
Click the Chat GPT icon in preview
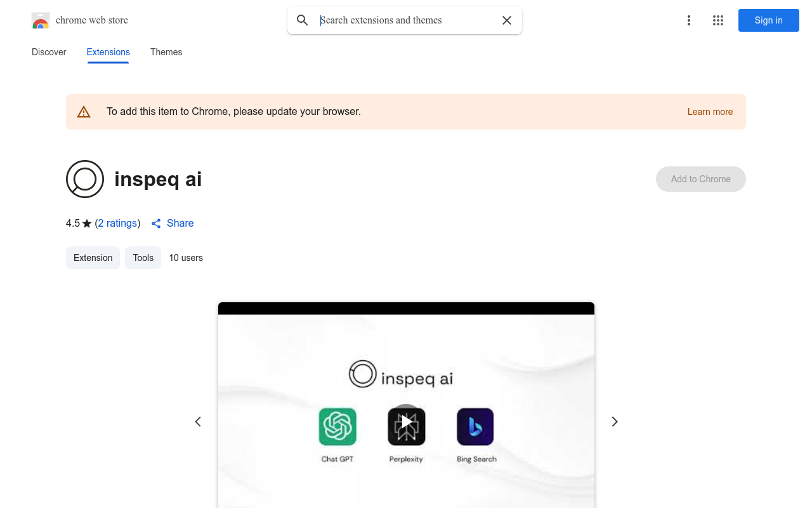[x=337, y=427]
